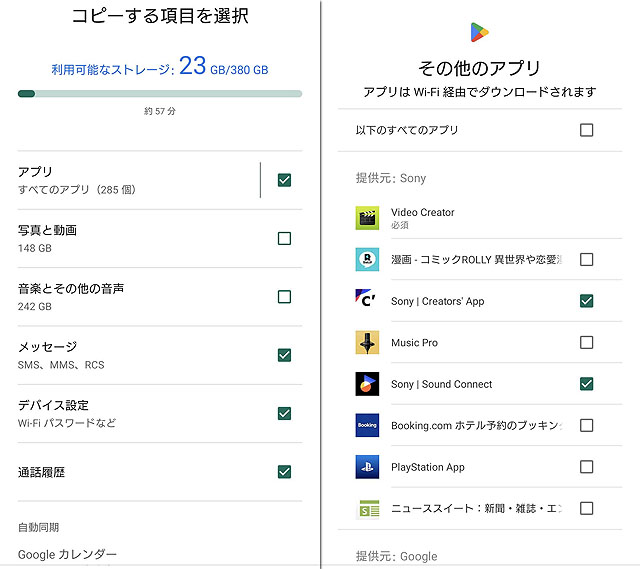This screenshot has width=640, height=569.
Task: Click the ニューススイート app icon
Action: click(x=367, y=509)
